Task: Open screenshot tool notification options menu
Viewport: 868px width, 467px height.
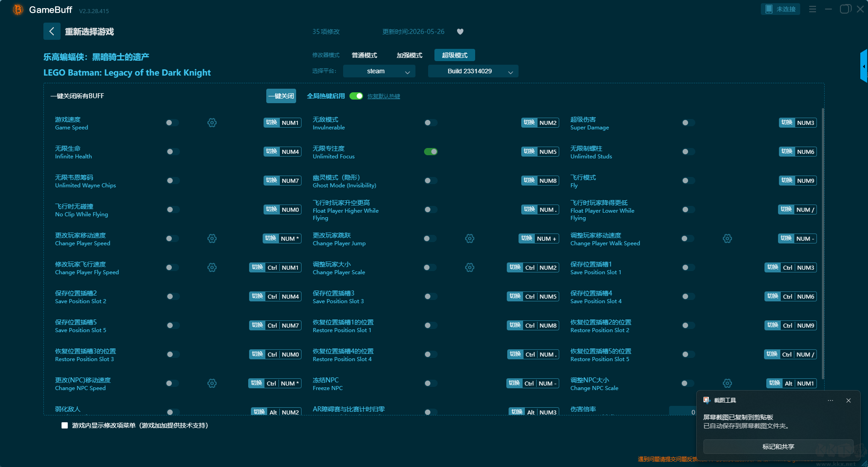Action: click(830, 400)
